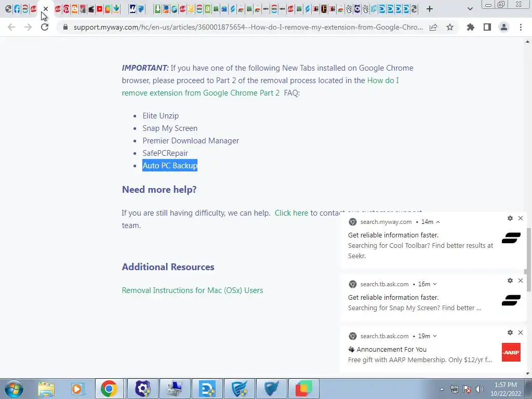Share this page icon

coord(433,27)
